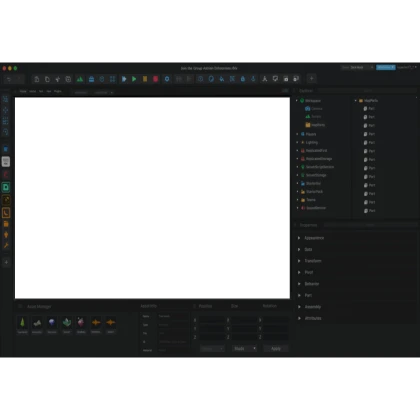
Task: Click the Properties filter search field
Action: [x=370, y=225]
